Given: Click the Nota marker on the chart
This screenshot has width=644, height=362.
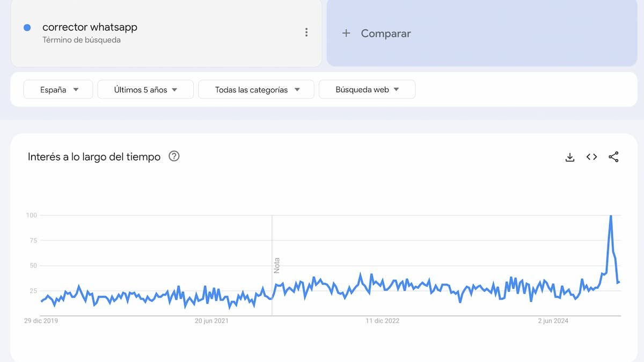Looking at the screenshot, I should click(x=277, y=265).
